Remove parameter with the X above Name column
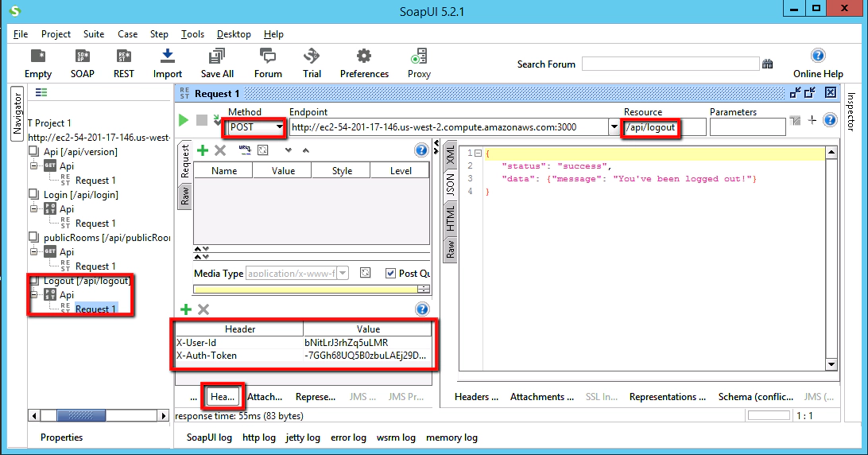 pos(220,150)
